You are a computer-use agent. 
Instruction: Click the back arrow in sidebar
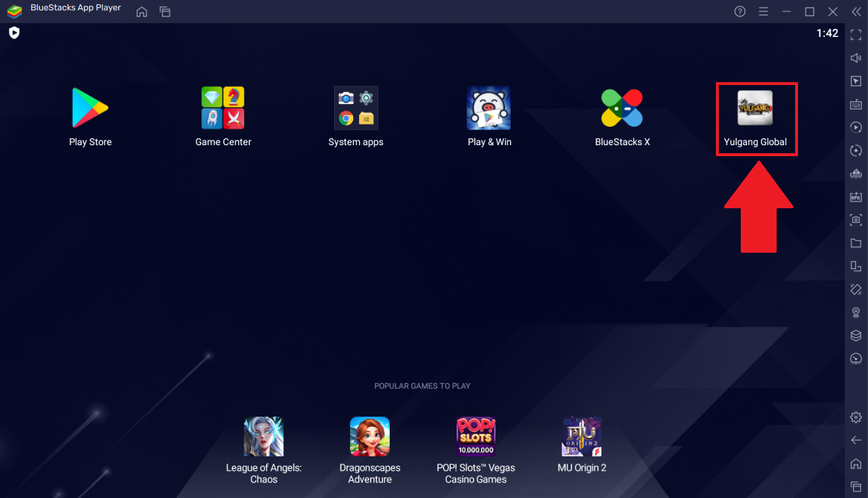tap(856, 440)
